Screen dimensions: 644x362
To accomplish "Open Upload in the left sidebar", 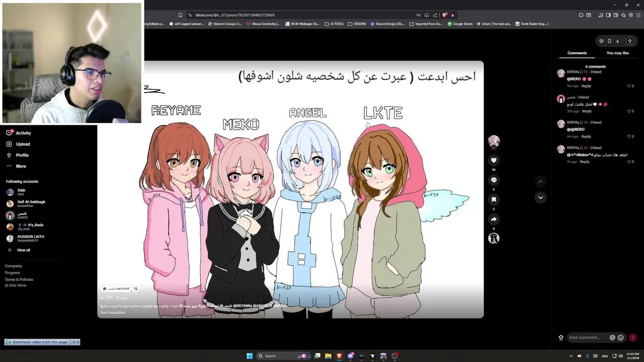I will [x=18, y=144].
